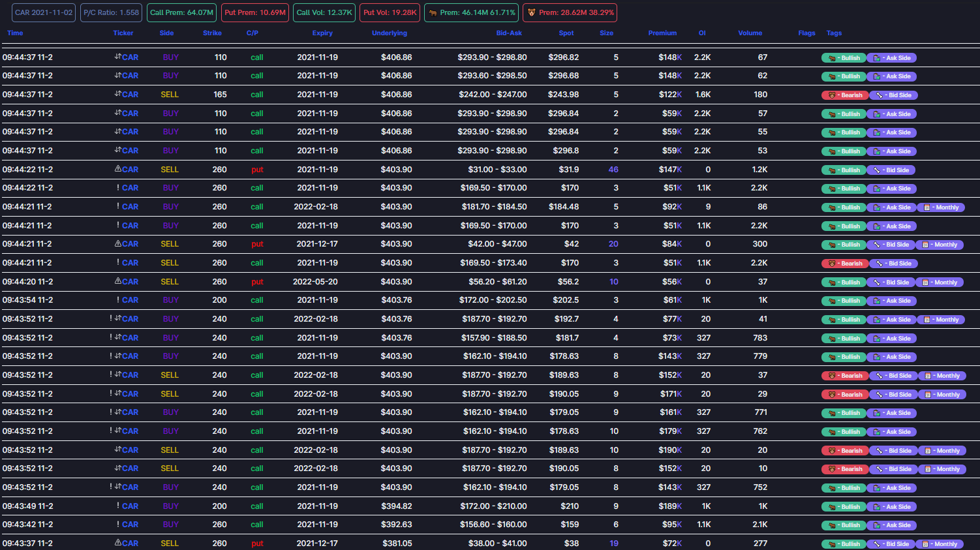This screenshot has height=550, width=980.
Task: Click the Size column header
Action: pyautogui.click(x=607, y=33)
